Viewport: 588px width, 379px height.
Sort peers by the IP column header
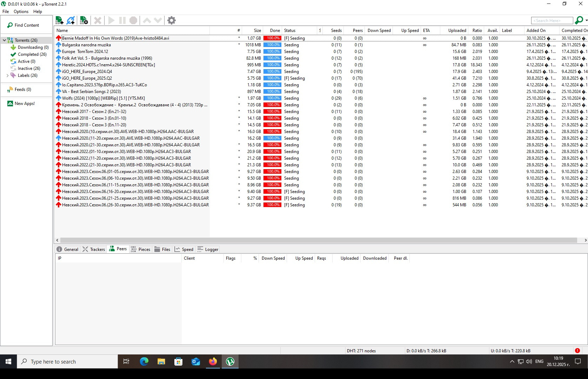(118, 258)
